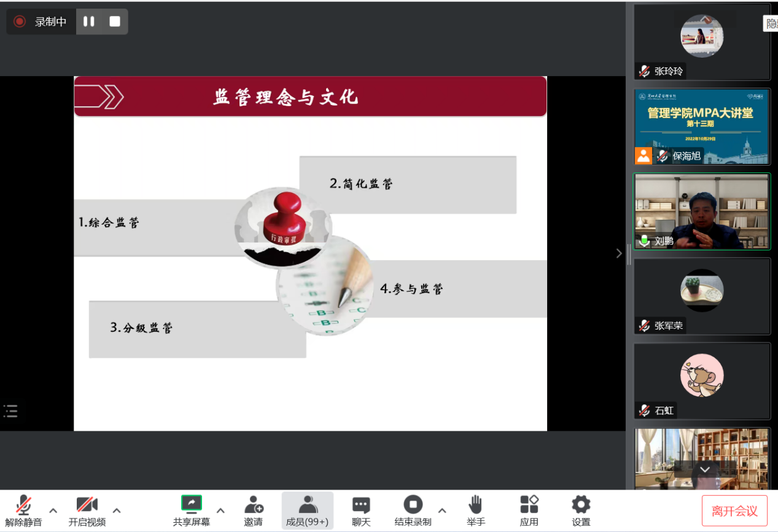Stop the recording with square button
This screenshot has height=532, width=778.
tap(115, 21)
